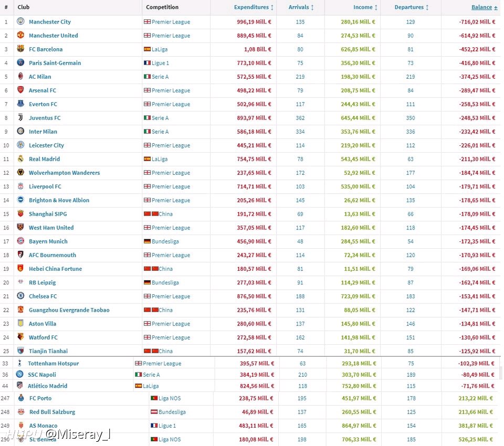Click the England flag beside Everton FC's league

(x=147, y=104)
